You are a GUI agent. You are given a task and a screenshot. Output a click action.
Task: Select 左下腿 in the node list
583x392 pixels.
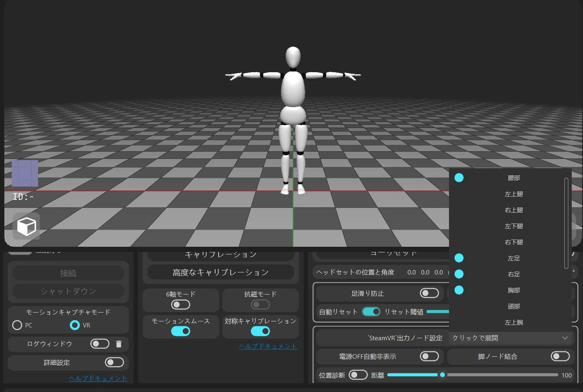[510, 226]
